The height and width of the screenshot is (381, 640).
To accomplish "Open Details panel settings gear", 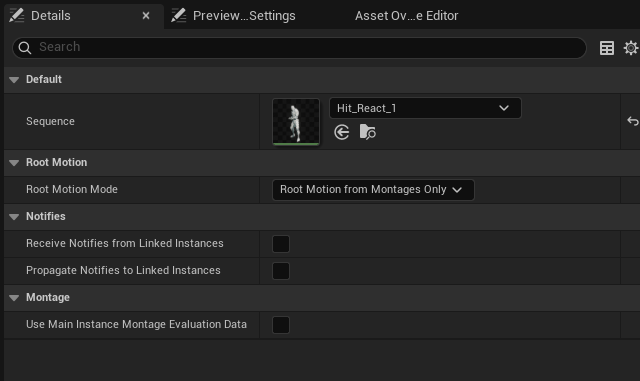I will tap(631, 48).
